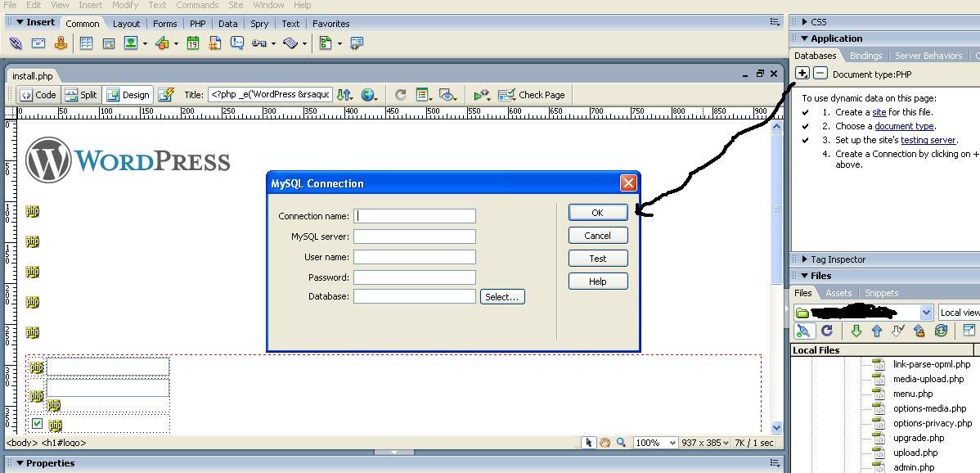Image resolution: width=980 pixels, height=473 pixels.
Task: Insert a Comment icon
Action: point(237,43)
